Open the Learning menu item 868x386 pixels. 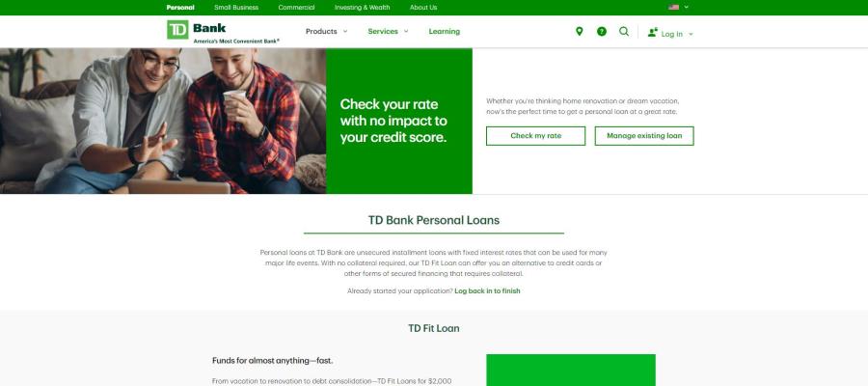[x=444, y=32]
